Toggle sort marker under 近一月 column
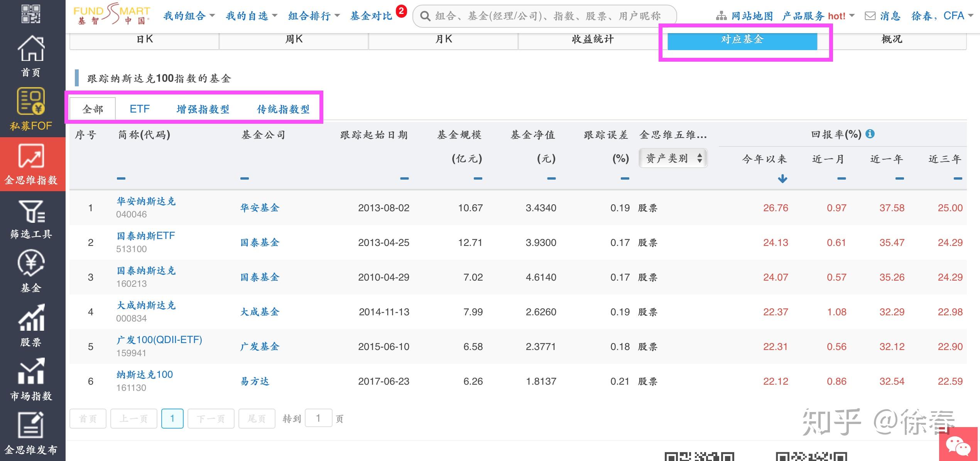Image resolution: width=980 pixels, height=461 pixels. 841,178
